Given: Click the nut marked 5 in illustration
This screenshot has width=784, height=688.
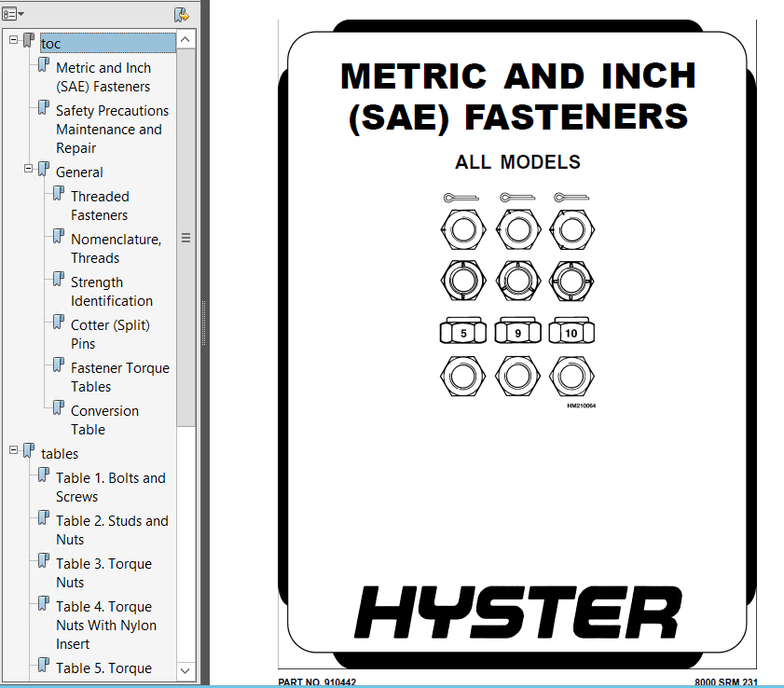Looking at the screenshot, I should (x=463, y=331).
